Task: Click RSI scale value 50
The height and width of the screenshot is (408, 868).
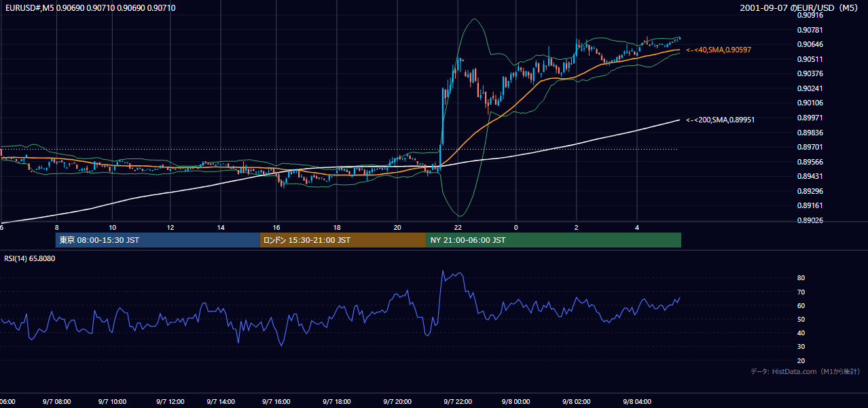Action: (801, 320)
